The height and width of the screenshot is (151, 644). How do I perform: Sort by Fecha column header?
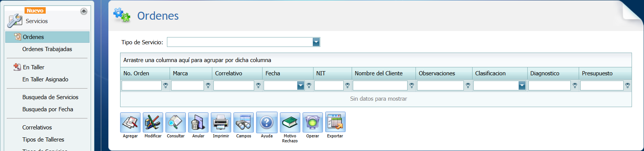click(x=288, y=73)
